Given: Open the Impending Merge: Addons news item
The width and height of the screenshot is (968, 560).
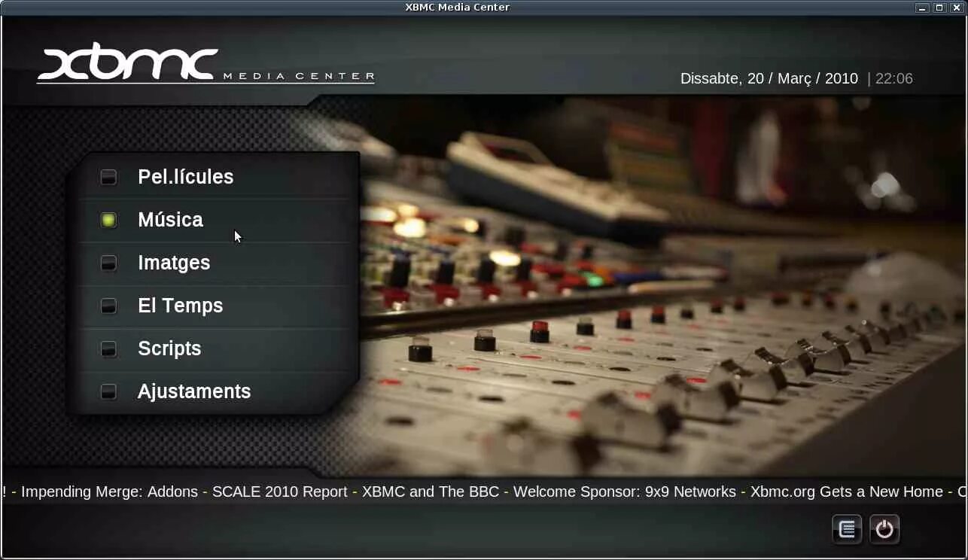Looking at the screenshot, I should tap(109, 492).
